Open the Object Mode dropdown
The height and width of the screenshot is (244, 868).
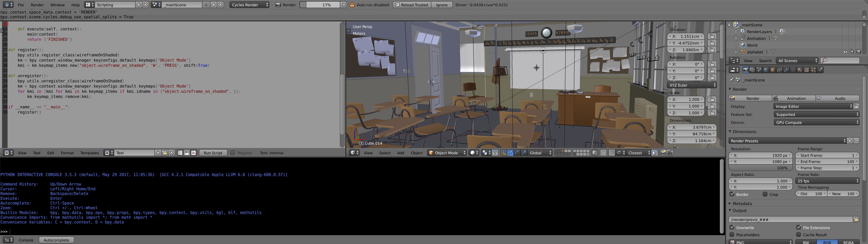pyautogui.click(x=447, y=153)
